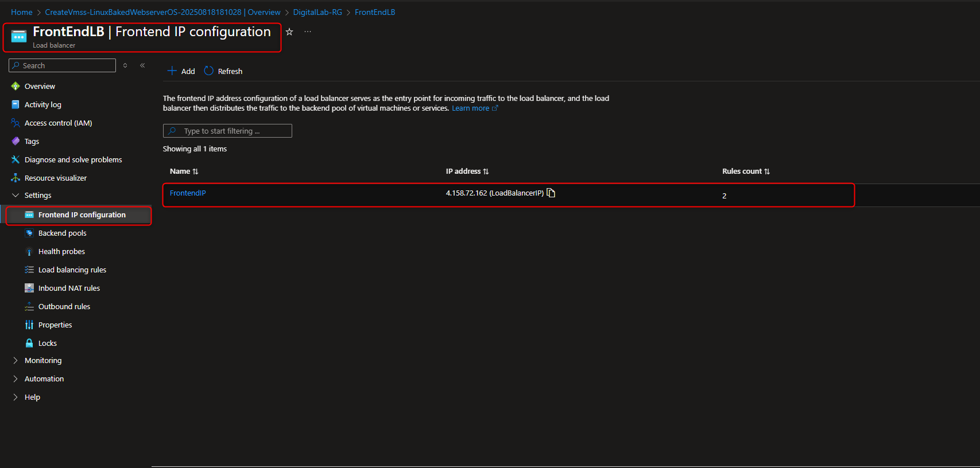Image resolution: width=980 pixels, height=468 pixels.
Task: Open Overview in the sidebar menu
Action: coord(40,86)
